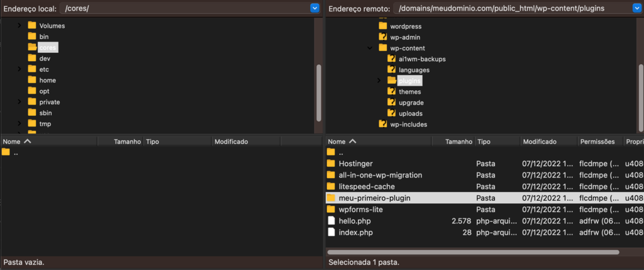This screenshot has height=270, width=644.
Task: Click the local parent directory folder icon
Action: [6, 152]
